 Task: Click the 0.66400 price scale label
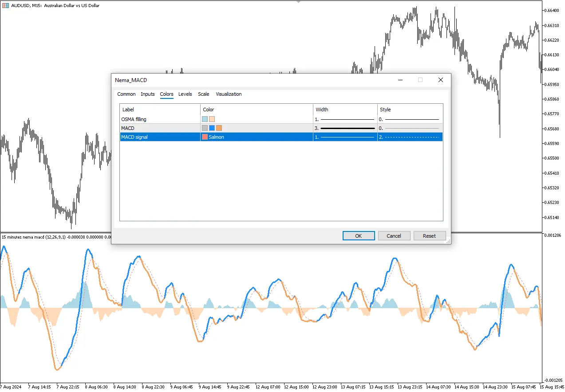point(552,10)
